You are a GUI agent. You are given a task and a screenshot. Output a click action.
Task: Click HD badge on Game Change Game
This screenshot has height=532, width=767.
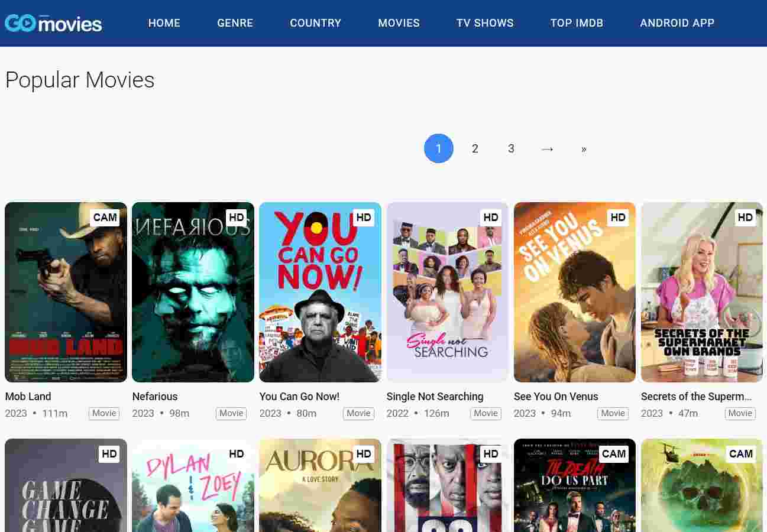tap(109, 454)
